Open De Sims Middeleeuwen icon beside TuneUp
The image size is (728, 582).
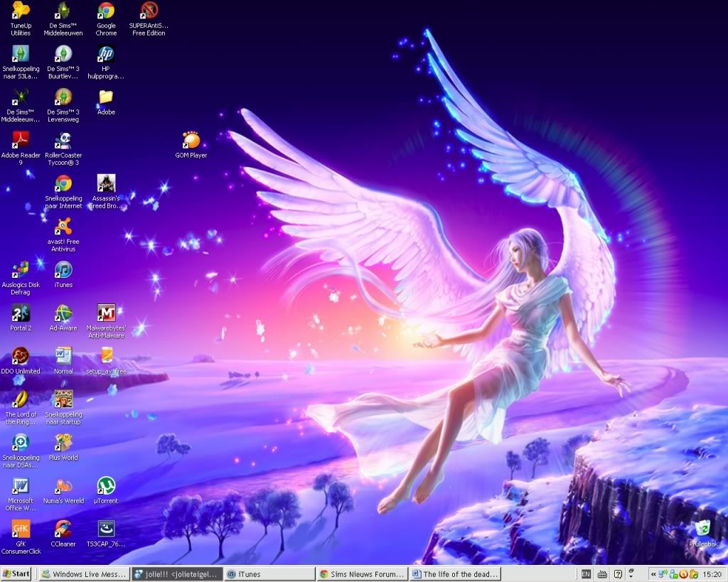click(x=63, y=18)
